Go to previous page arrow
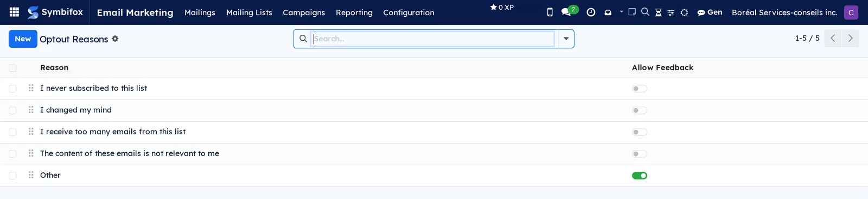Image resolution: width=868 pixels, height=199 pixels. 833,38
